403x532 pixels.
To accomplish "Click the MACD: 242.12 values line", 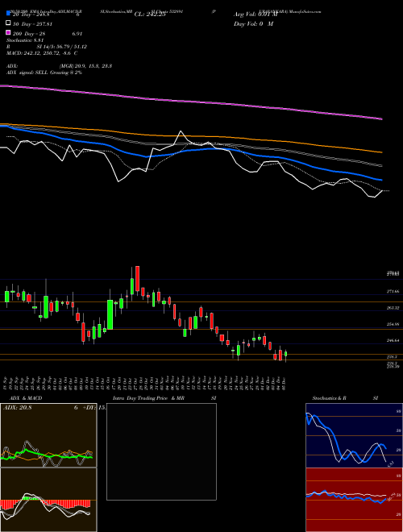I will point(42,53).
